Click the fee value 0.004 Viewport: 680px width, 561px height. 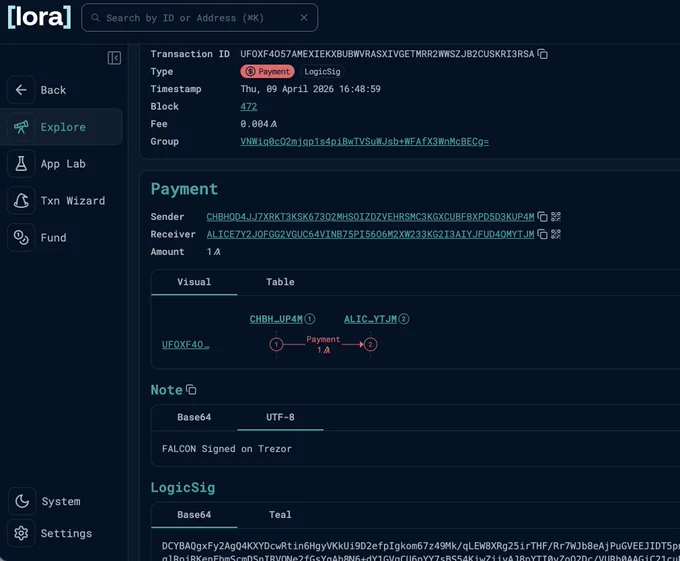pos(258,124)
